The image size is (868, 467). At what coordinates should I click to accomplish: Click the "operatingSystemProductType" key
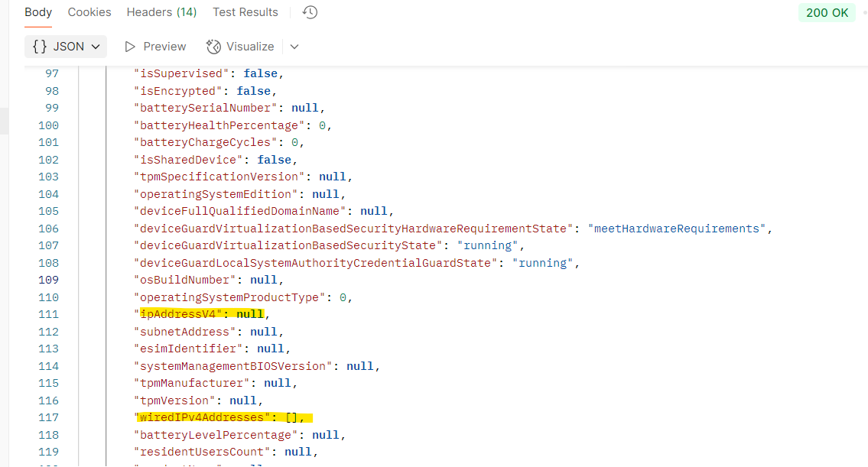pos(229,297)
